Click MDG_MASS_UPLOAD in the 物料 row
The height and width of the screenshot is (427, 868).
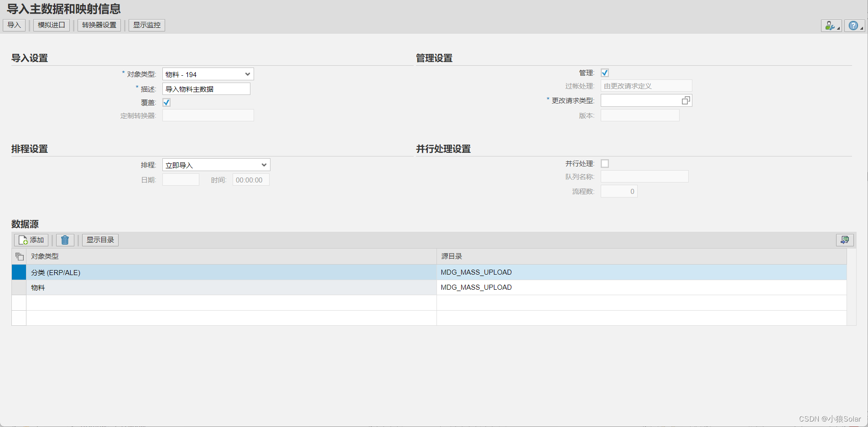pyautogui.click(x=476, y=287)
